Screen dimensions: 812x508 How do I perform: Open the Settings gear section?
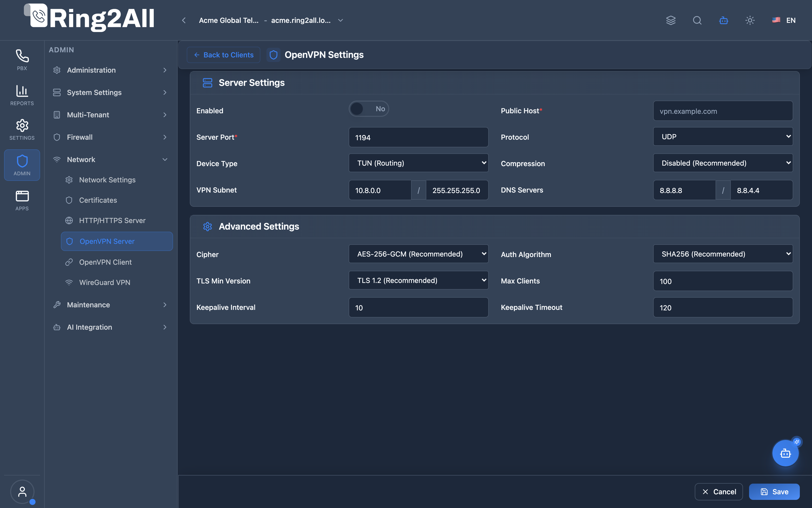tap(22, 130)
